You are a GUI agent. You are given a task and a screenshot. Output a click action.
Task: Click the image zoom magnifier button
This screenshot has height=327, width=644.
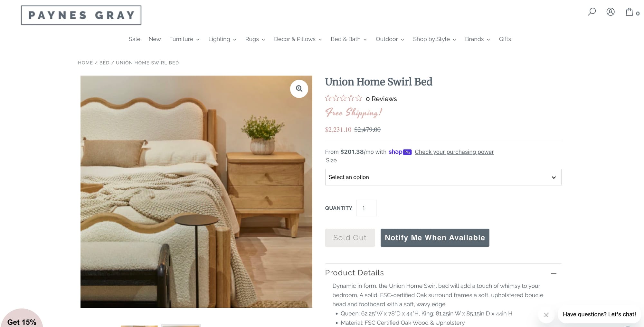[x=299, y=89]
